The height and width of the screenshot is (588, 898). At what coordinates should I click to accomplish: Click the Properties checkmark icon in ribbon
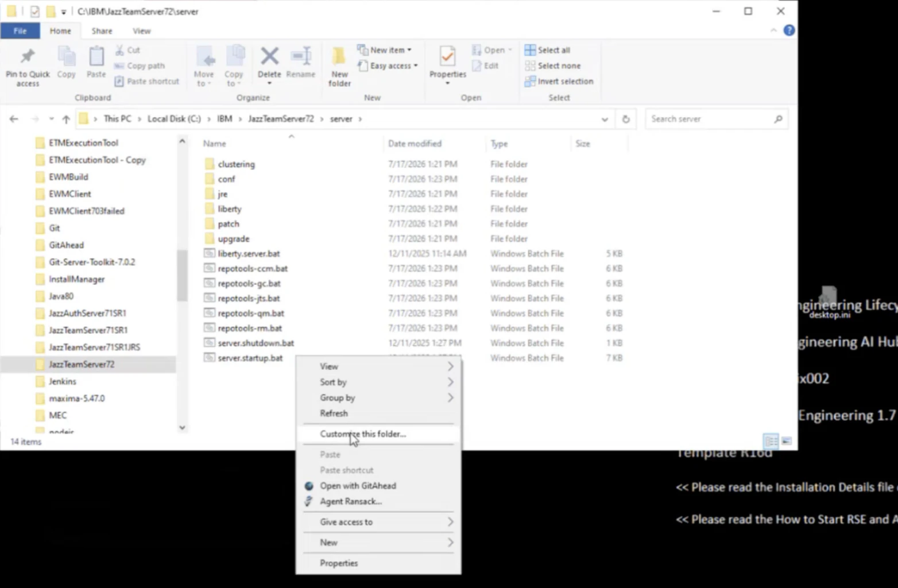(x=447, y=56)
